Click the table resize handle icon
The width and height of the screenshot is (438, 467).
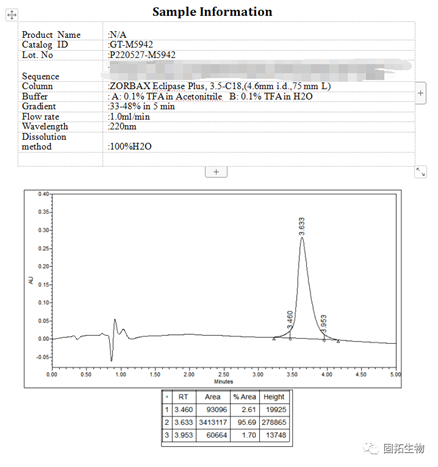click(421, 172)
